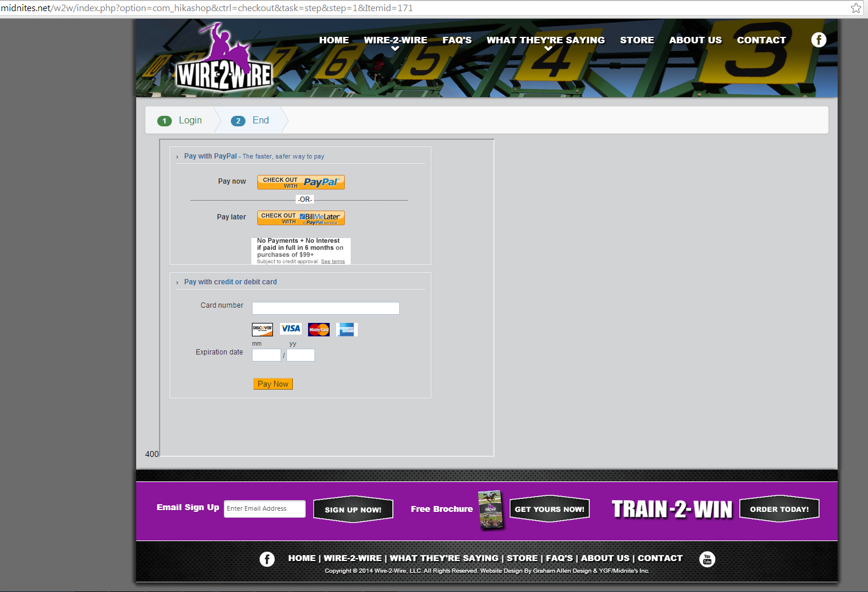868x592 pixels.
Task: Click the Facebook icon in the footer
Action: pos(267,559)
